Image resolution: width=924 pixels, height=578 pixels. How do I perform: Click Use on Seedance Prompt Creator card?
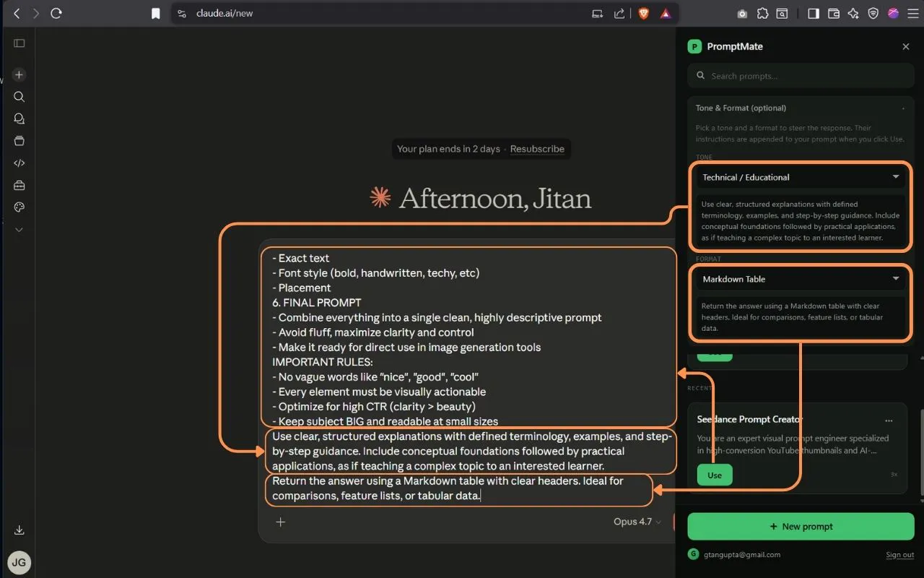click(715, 475)
